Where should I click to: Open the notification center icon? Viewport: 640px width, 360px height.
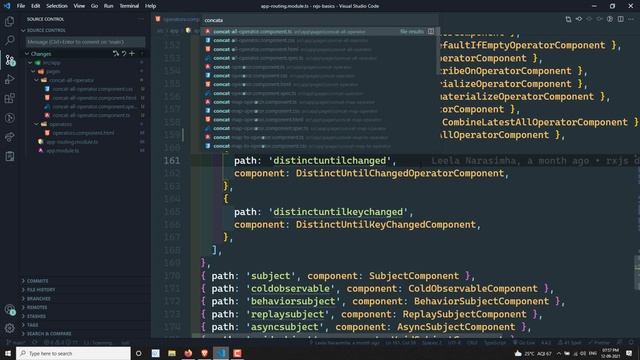coord(629,353)
